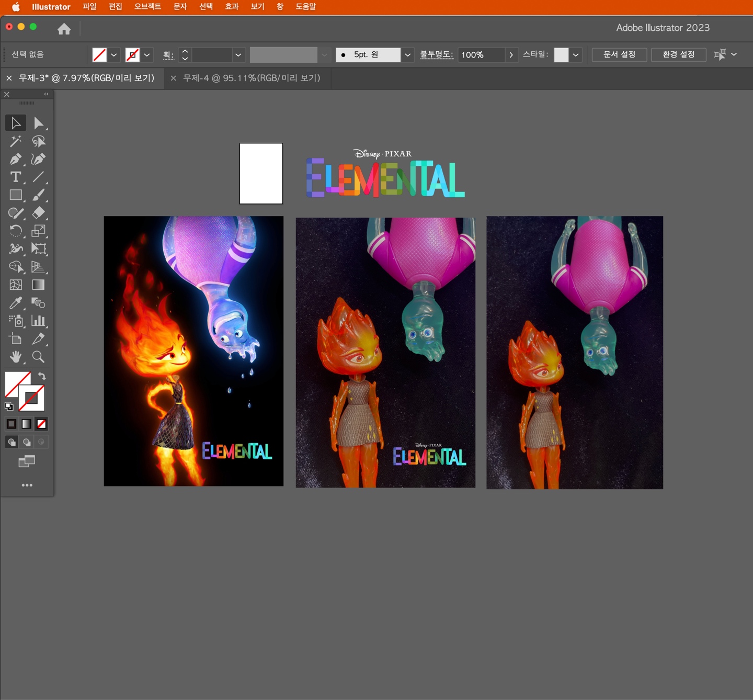Expand the opacity slider arrow
This screenshot has height=700, width=753.
[x=511, y=55]
